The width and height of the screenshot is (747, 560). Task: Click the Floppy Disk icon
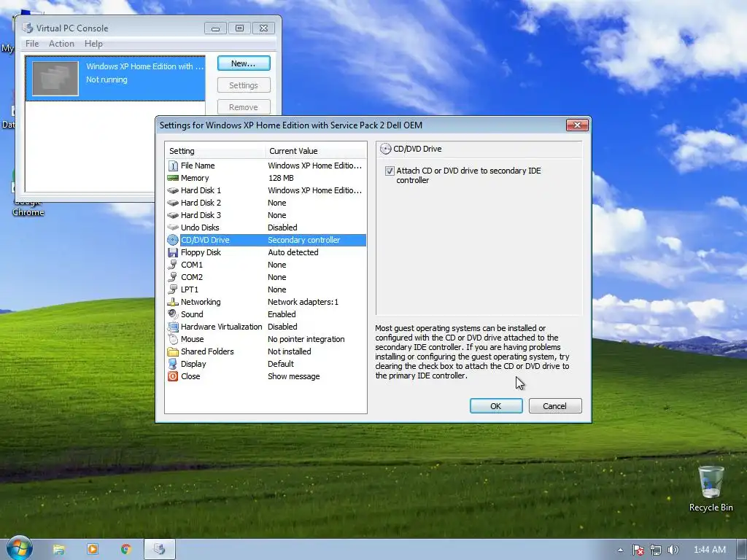click(x=173, y=252)
